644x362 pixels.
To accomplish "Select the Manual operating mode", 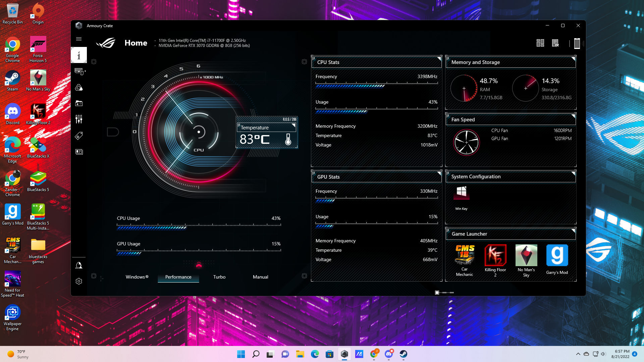I will click(x=260, y=277).
